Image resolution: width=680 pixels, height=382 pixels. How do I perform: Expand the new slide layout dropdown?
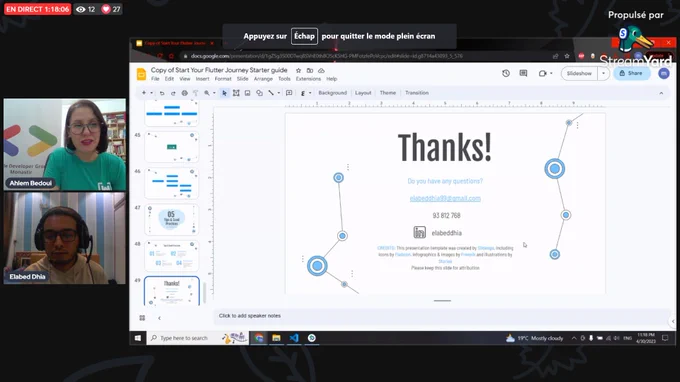[151, 93]
